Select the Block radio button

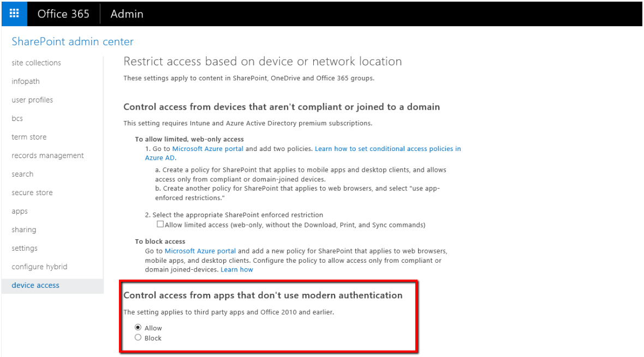click(x=138, y=337)
